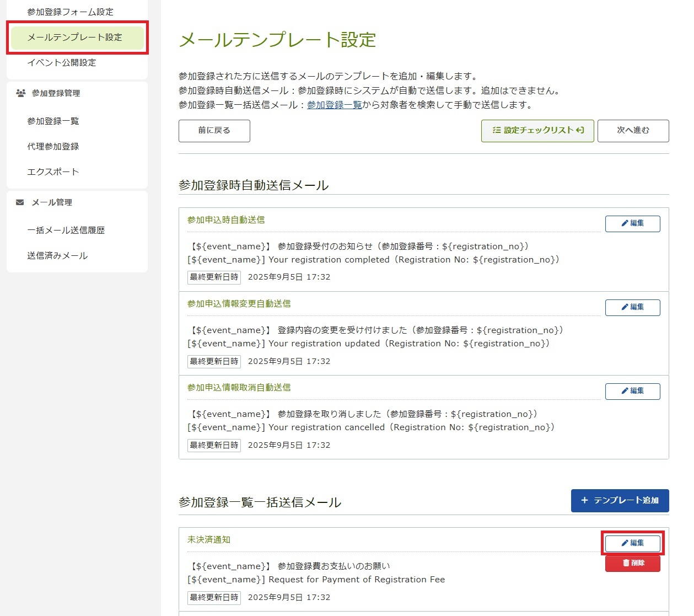Edit the 参加申込情報取消自動送信 template
Viewport: 694px width, 616px height.
[x=632, y=391]
